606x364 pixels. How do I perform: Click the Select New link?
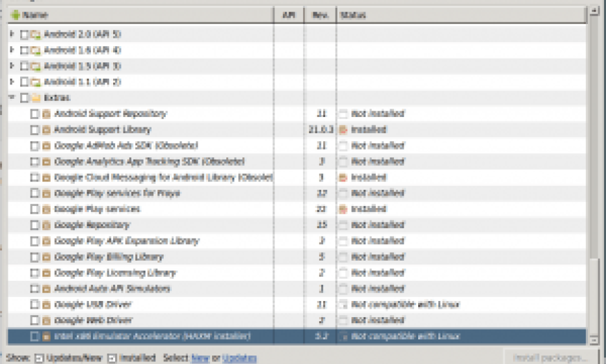[200, 358]
